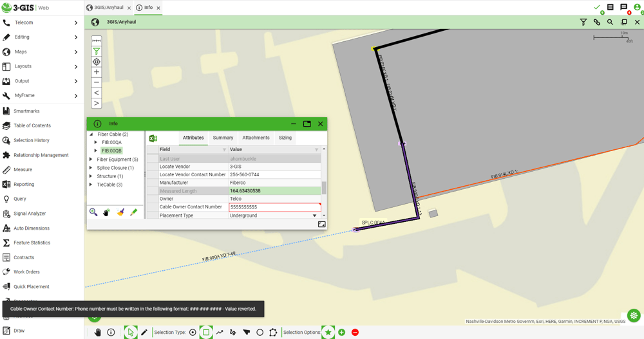
Task: Click the undock window icon in map header
Action: point(624,22)
